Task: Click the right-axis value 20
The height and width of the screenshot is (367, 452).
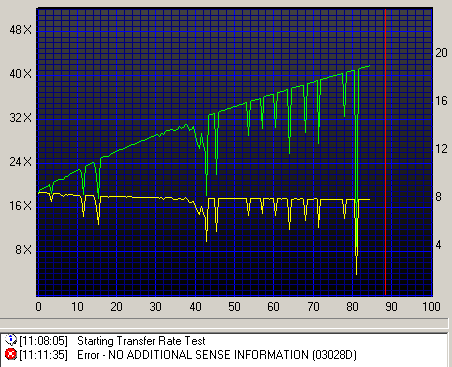Action: tap(441, 53)
